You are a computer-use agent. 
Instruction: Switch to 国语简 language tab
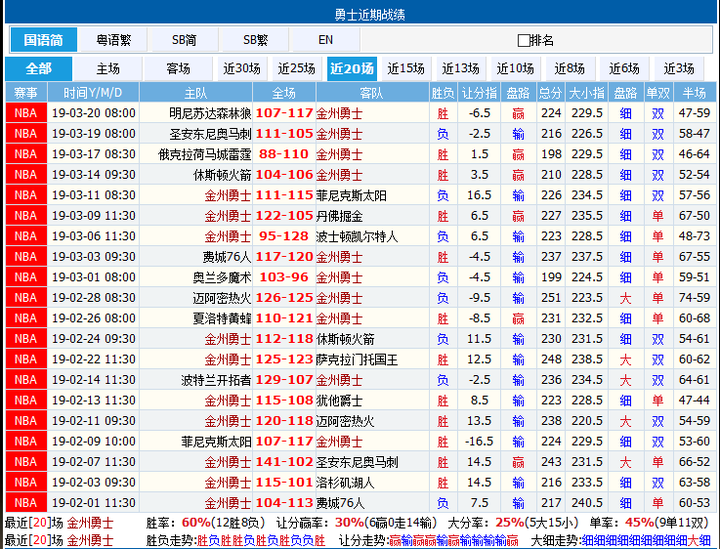43,40
